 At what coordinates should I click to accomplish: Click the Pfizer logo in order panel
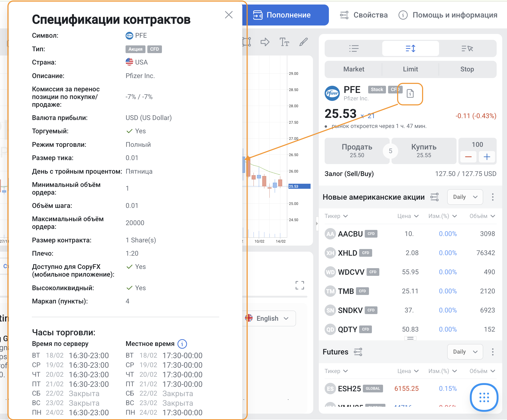pos(332,93)
